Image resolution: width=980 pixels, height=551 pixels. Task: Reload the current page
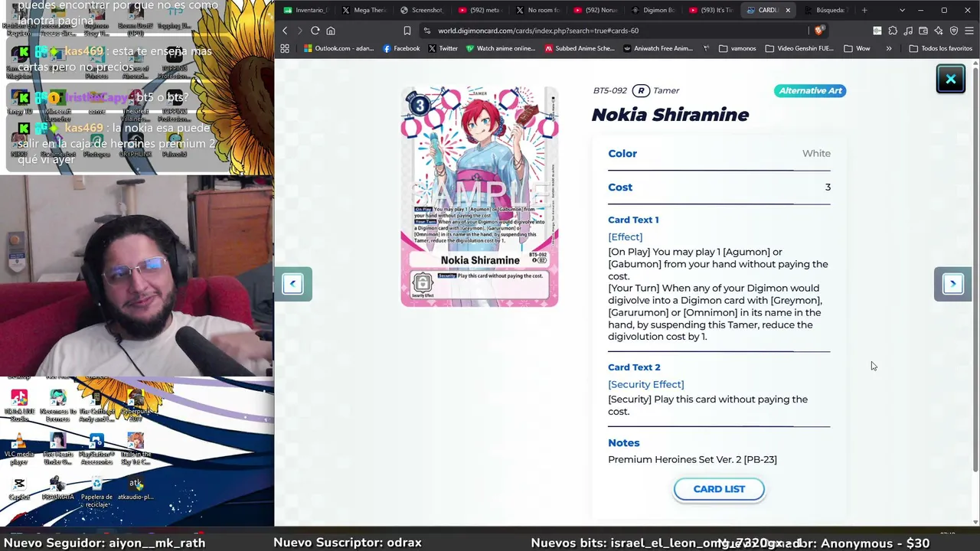tap(315, 31)
